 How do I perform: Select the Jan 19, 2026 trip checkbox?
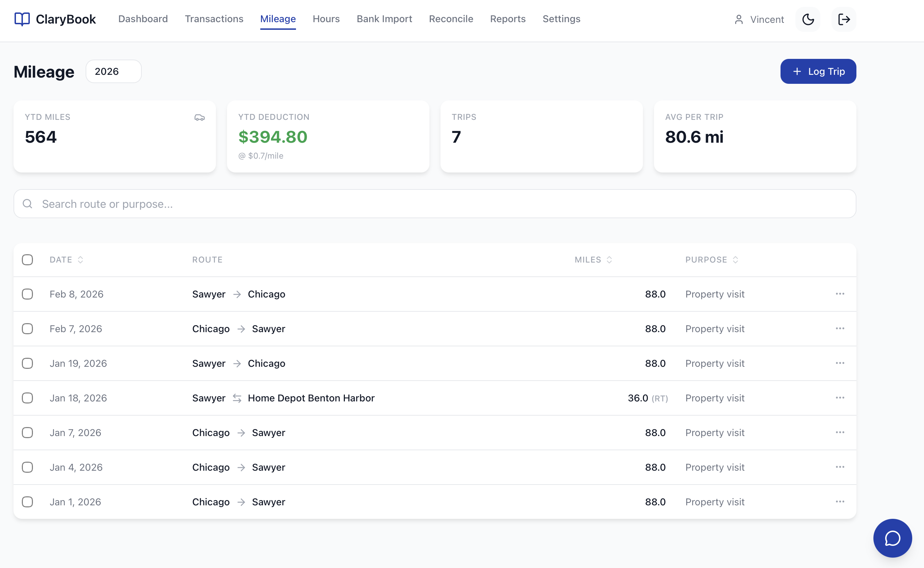pos(27,363)
